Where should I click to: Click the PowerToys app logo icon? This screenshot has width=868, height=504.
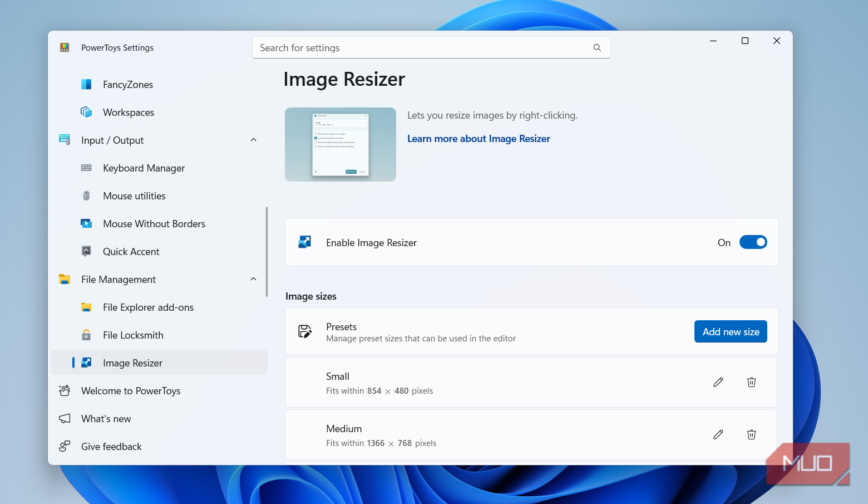click(65, 47)
